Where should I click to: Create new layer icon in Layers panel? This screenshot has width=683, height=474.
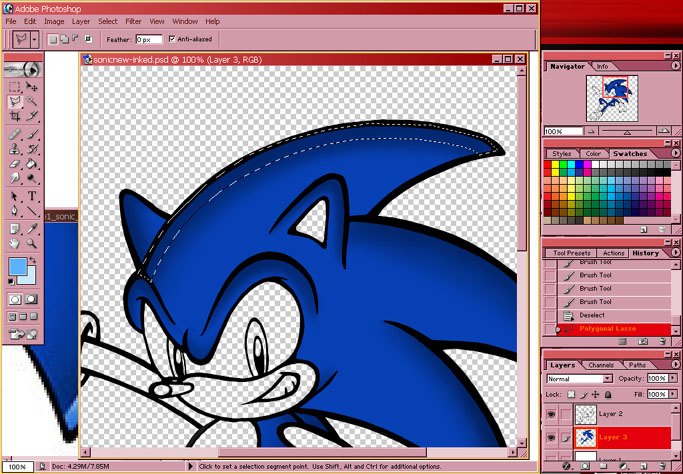tap(644, 467)
